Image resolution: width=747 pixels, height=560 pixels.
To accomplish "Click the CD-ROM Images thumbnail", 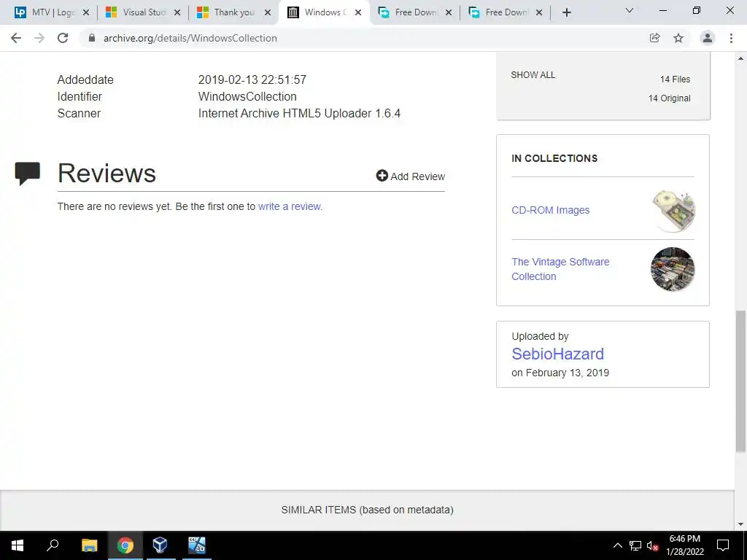I will tap(673, 210).
